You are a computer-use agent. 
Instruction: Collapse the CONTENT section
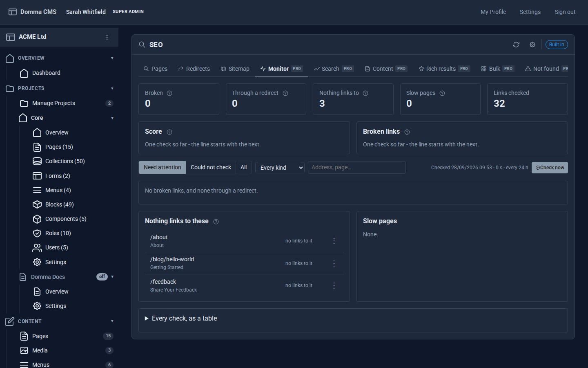pos(112,321)
